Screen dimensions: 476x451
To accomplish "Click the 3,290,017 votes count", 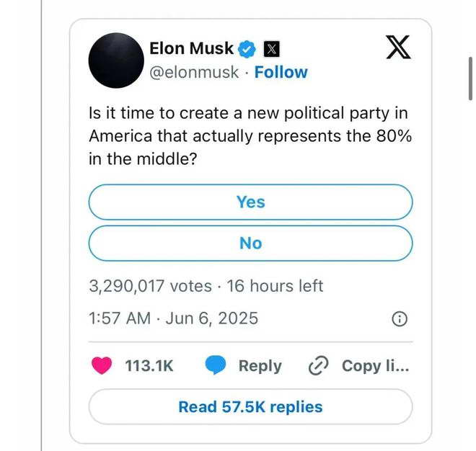I will (150, 286).
